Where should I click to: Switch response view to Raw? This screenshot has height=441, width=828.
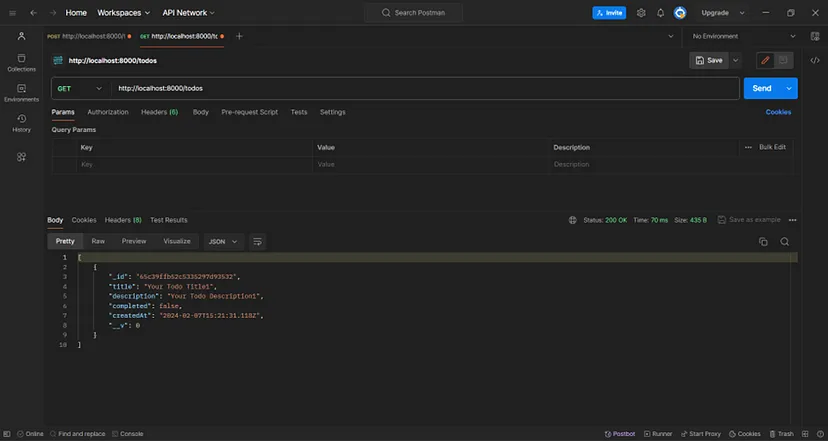98,241
